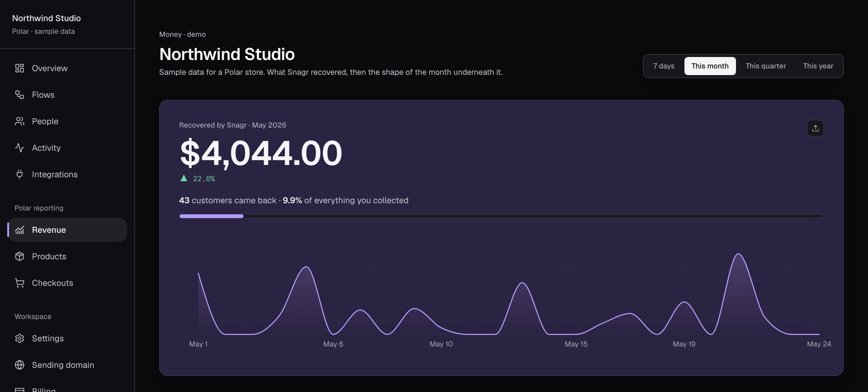Click the Overview grid icon
This screenshot has height=392, width=868.
coord(20,68)
